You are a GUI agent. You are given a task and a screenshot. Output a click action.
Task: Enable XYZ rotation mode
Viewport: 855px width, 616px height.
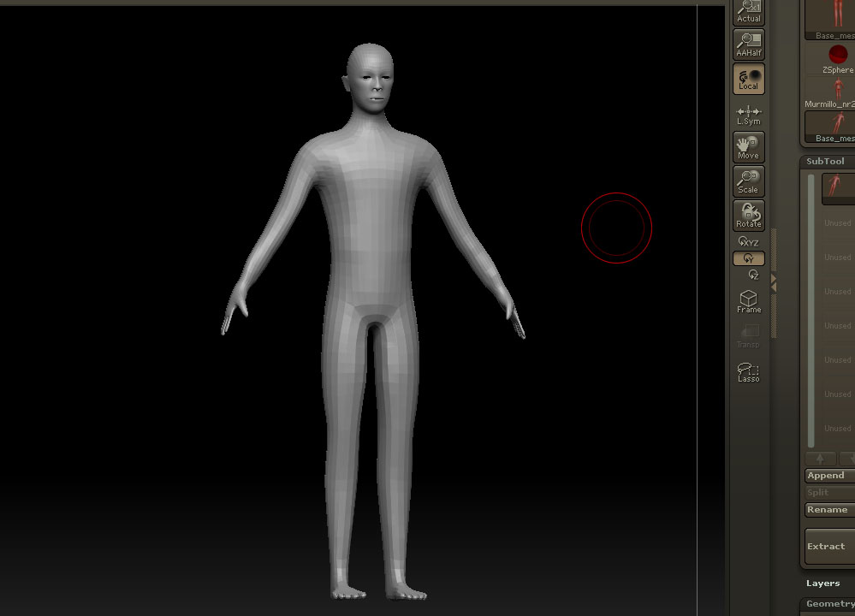749,241
